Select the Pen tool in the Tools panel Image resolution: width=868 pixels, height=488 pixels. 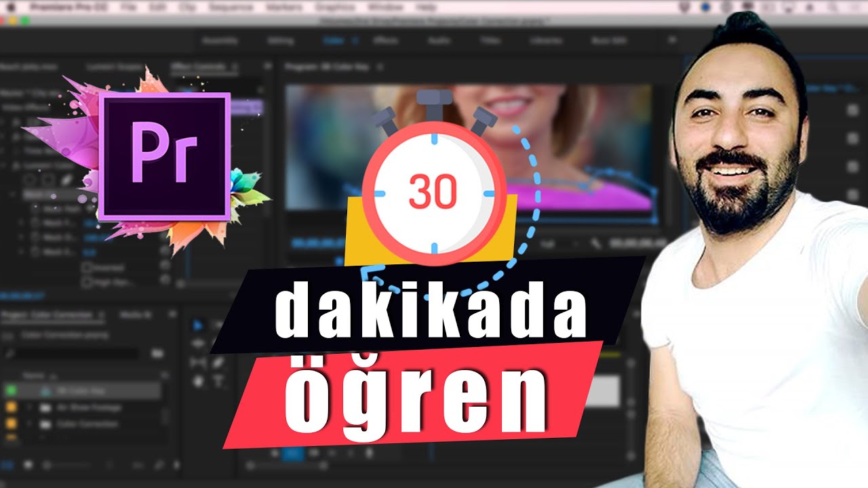(x=218, y=363)
